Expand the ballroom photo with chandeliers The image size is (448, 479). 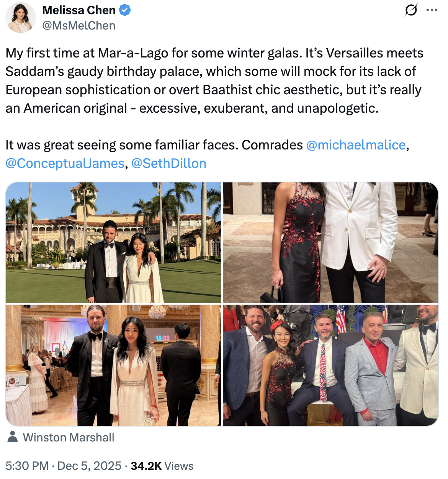click(x=114, y=365)
